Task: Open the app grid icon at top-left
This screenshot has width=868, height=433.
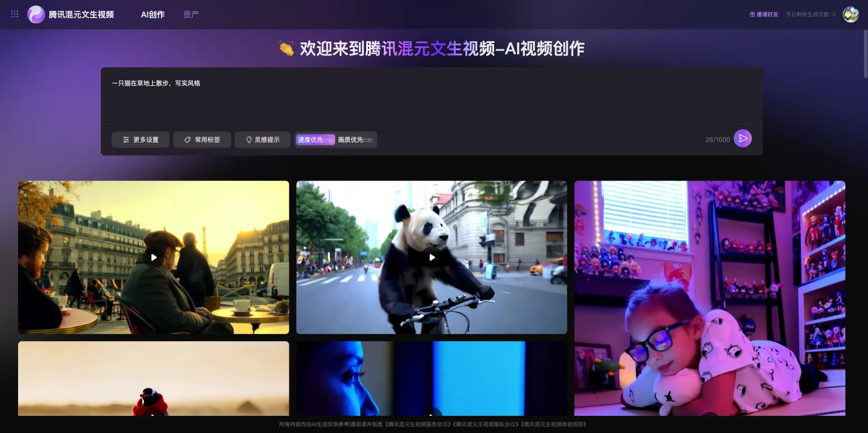Action: 14,14
